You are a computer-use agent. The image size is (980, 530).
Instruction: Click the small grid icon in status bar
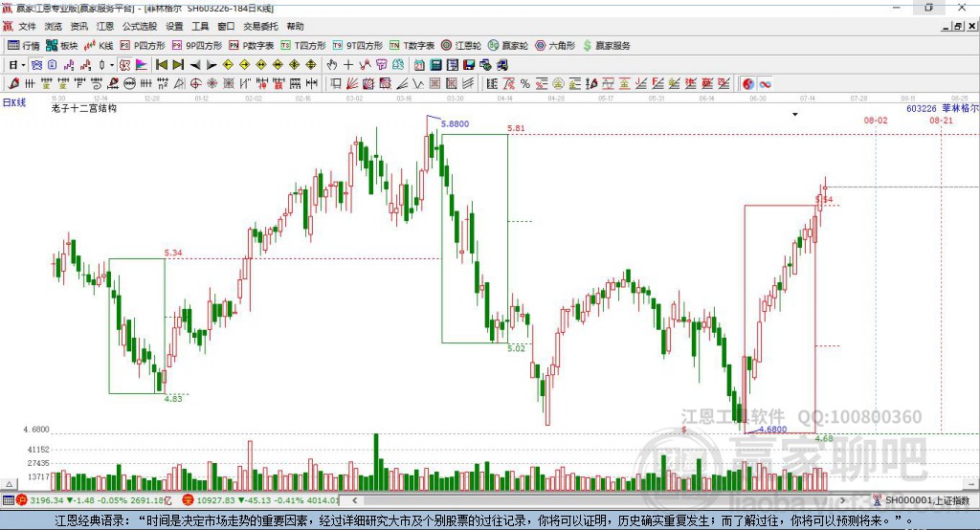(8, 500)
